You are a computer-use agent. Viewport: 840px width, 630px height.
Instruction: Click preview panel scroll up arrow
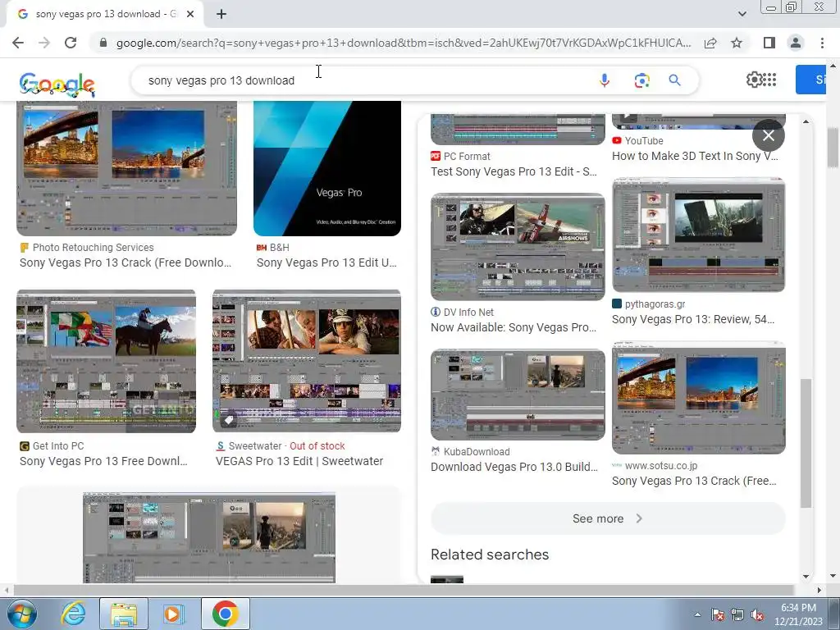point(806,121)
